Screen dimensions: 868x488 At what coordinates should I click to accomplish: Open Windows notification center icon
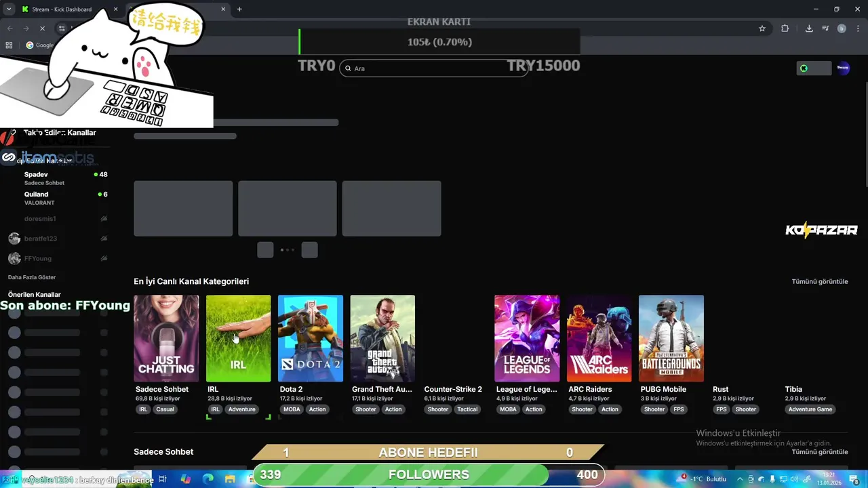click(x=854, y=479)
